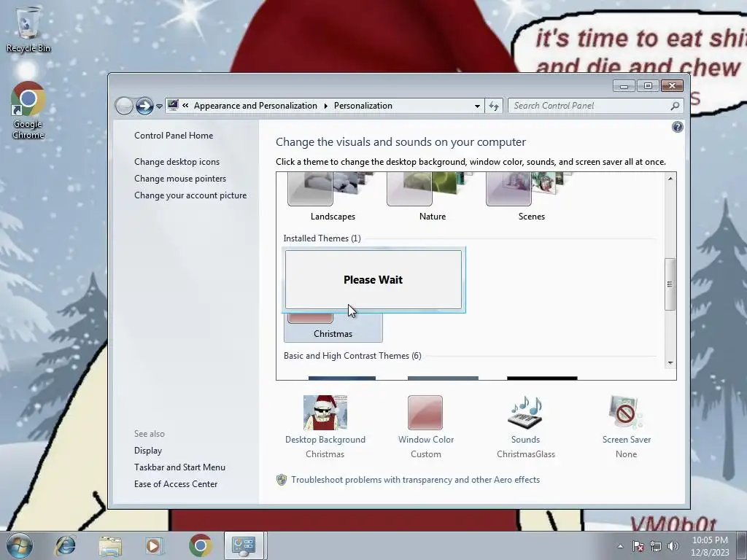The width and height of the screenshot is (747, 560).
Task: Refresh the Personalization page
Action: coord(494,106)
